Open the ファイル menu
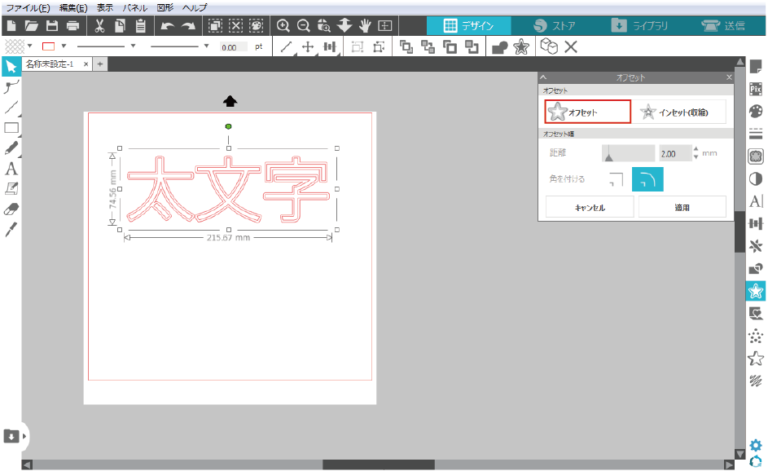The image size is (768, 471). click(28, 8)
